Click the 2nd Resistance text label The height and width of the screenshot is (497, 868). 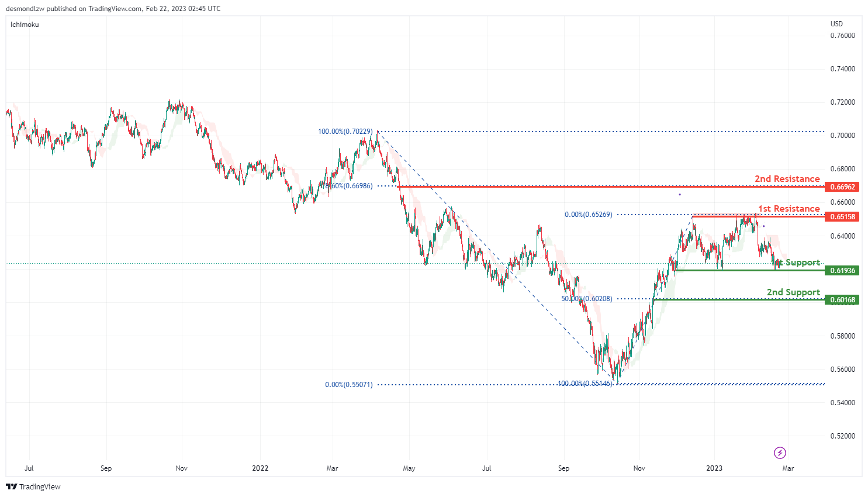tap(787, 179)
